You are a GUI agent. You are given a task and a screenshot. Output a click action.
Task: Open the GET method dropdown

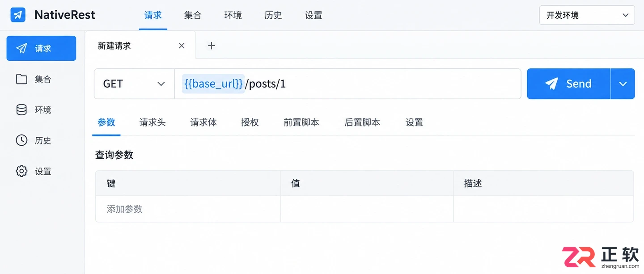(x=134, y=84)
